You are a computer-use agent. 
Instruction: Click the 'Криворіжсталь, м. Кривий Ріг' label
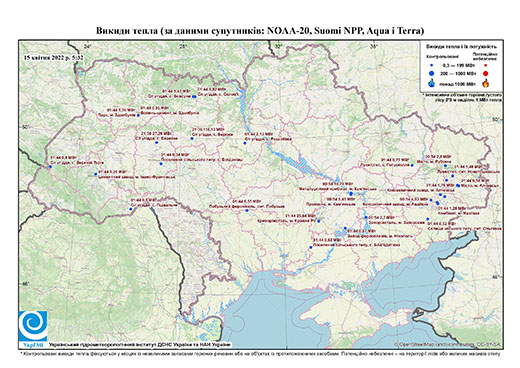(286, 221)
